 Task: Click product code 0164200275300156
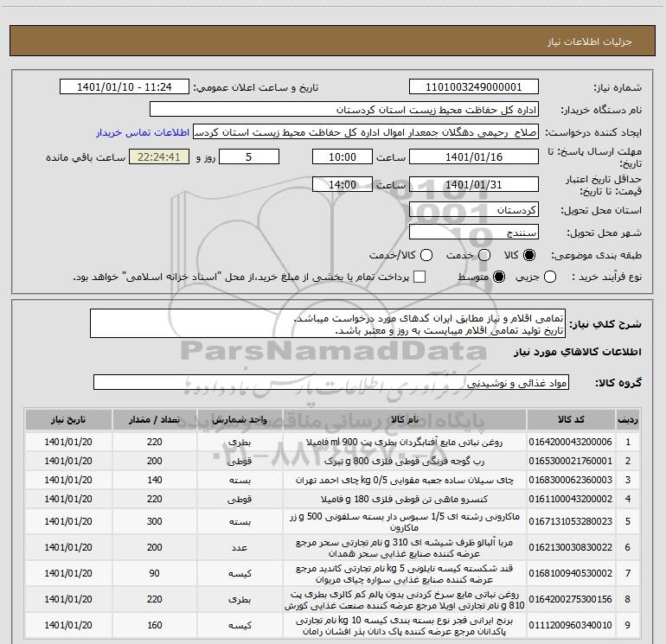click(x=571, y=599)
